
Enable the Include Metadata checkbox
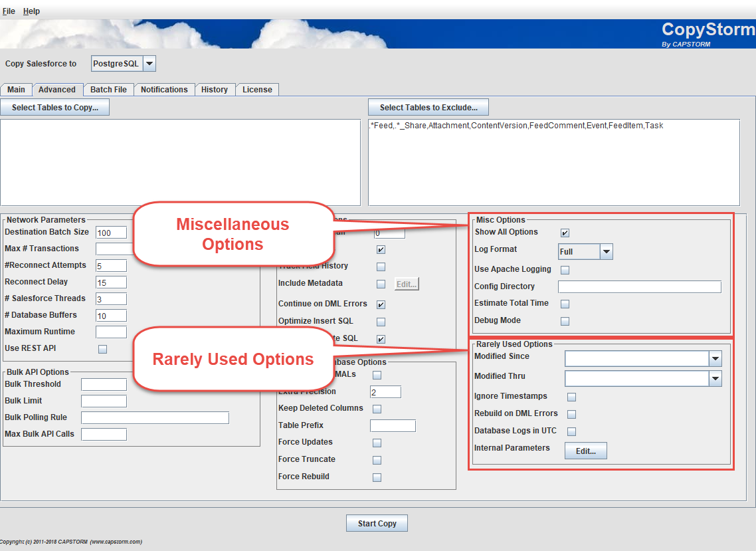click(x=381, y=284)
